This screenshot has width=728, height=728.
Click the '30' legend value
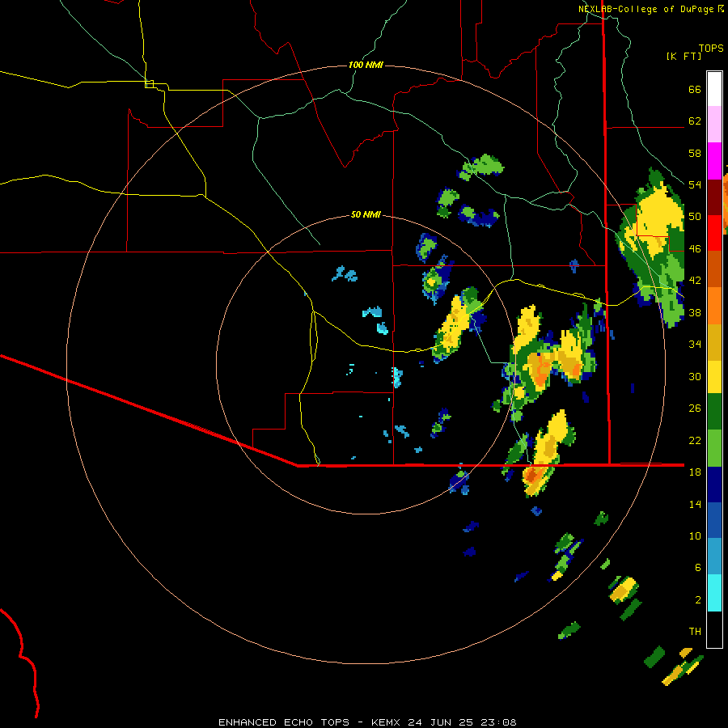[695, 376]
